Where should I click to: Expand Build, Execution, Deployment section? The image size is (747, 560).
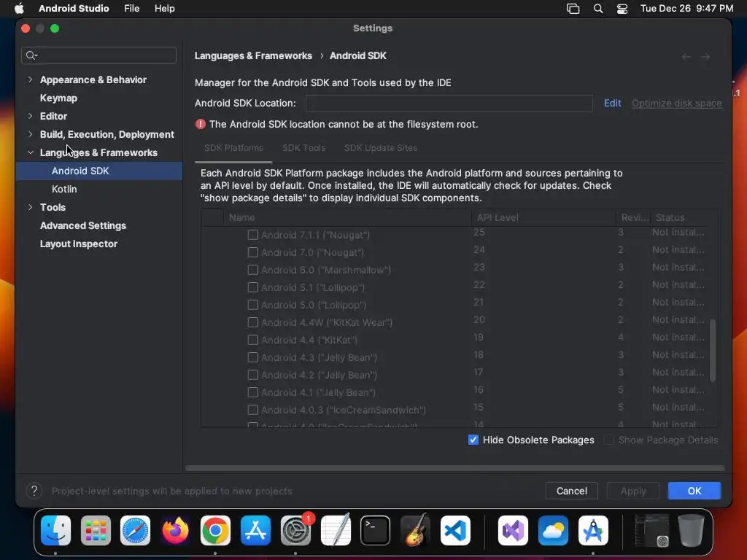pyautogui.click(x=31, y=134)
